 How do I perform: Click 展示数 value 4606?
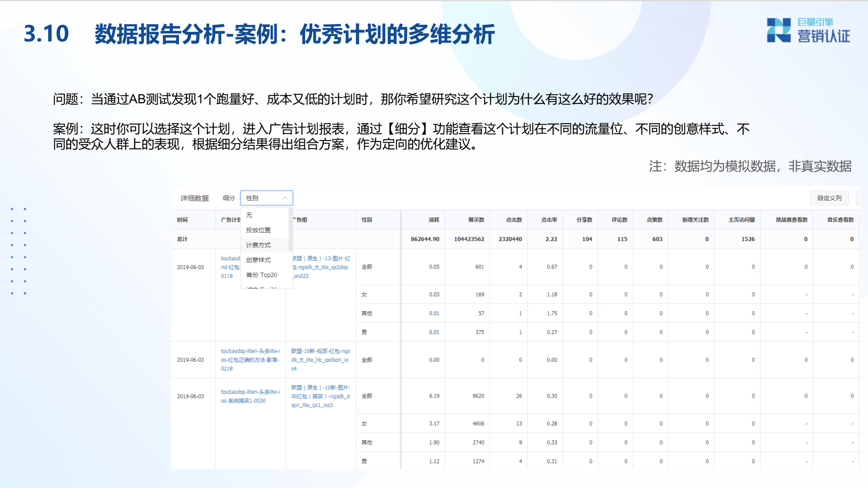478,424
